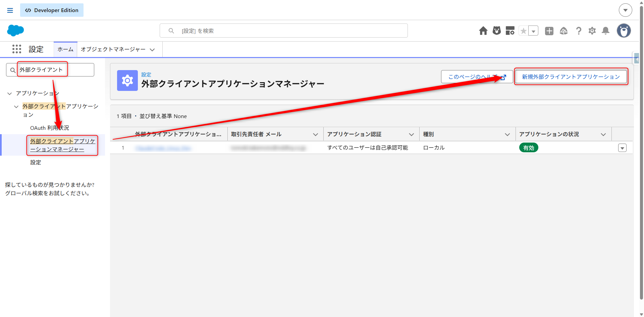Image resolution: width=644 pixels, height=317 pixels.
Task: Open the 設定 item under the sidebar tree
Action: point(36,162)
